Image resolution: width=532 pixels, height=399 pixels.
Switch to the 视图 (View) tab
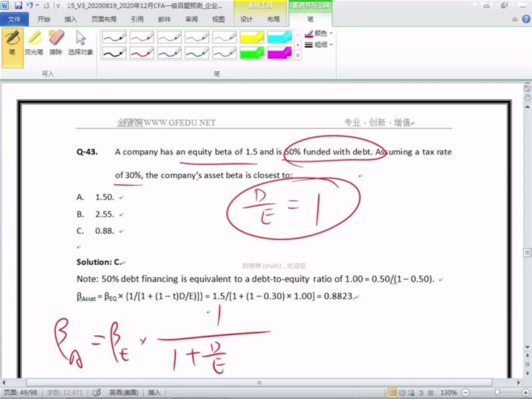218,19
